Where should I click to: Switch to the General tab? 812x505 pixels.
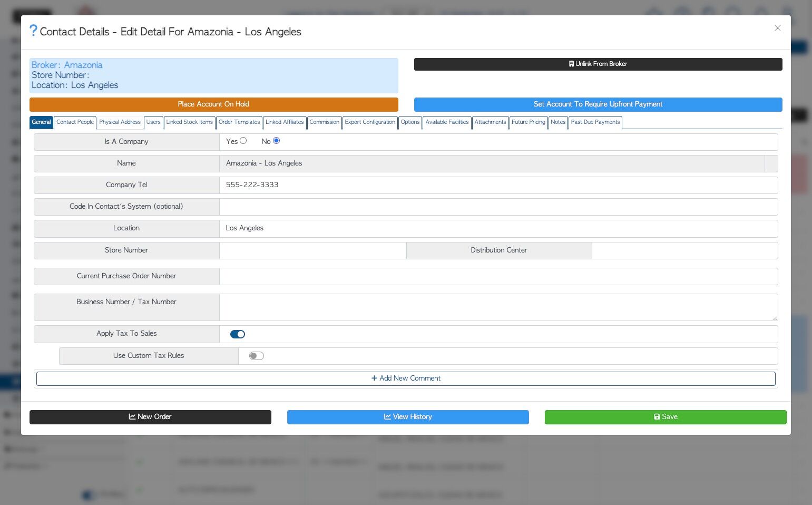tap(41, 122)
